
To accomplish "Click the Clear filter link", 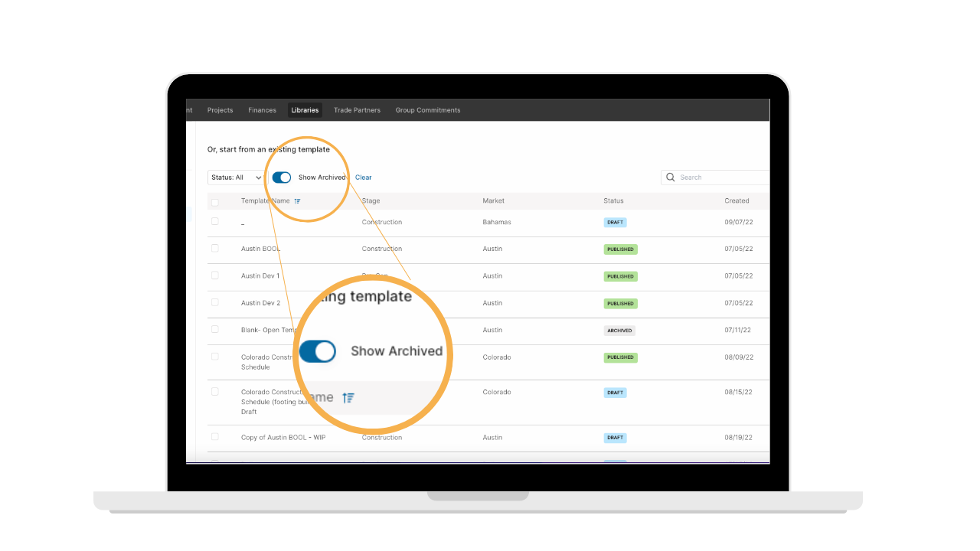I will [x=364, y=178].
